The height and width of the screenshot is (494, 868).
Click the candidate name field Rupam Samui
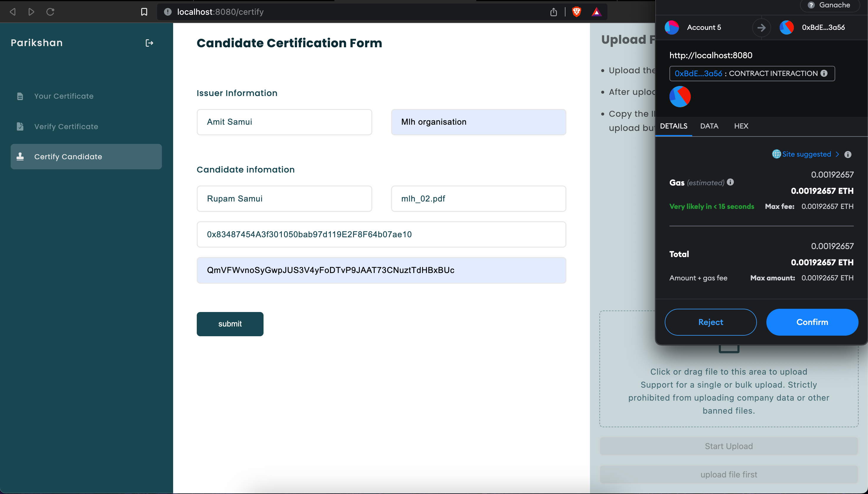pyautogui.click(x=284, y=199)
